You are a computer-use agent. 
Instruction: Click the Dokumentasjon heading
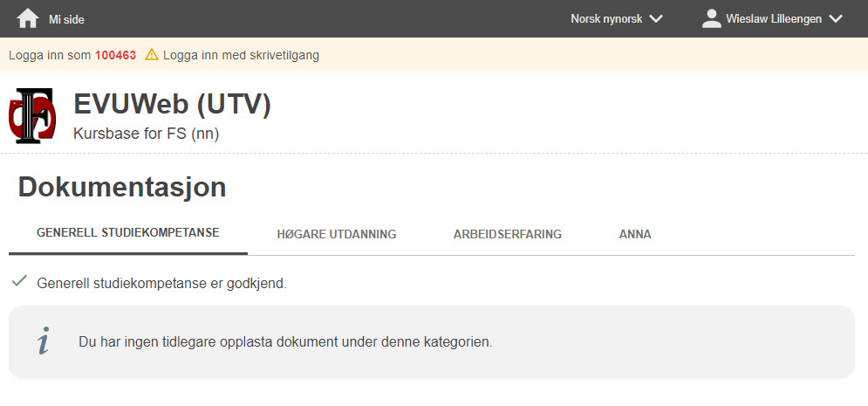[122, 187]
